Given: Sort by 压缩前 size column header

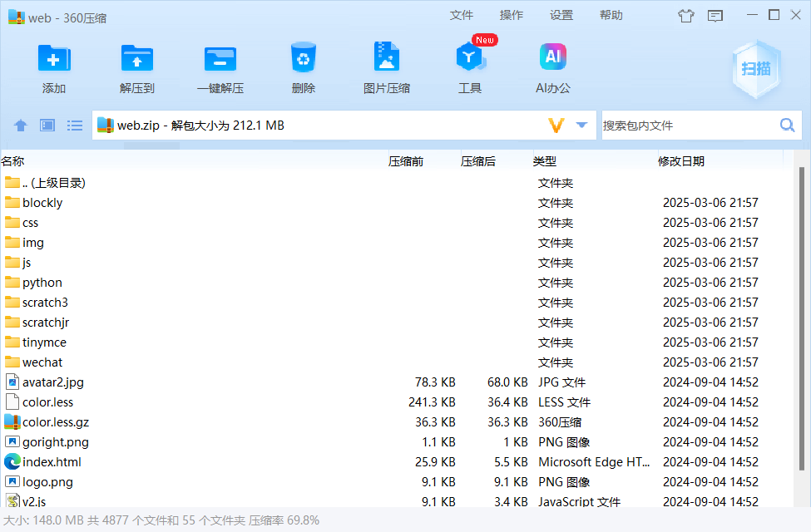Looking at the screenshot, I should click(x=406, y=161).
